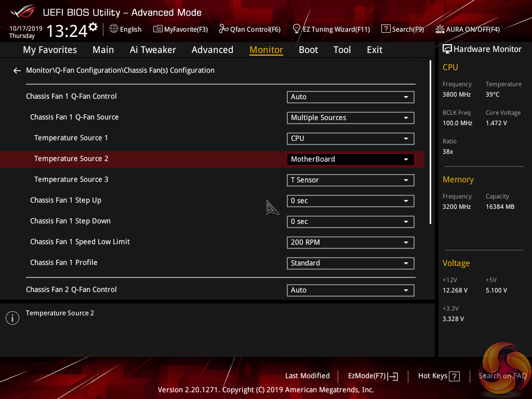The height and width of the screenshot is (399, 532).
Task: Click Memory Capacity 16384 MB value
Action: tap(500, 207)
